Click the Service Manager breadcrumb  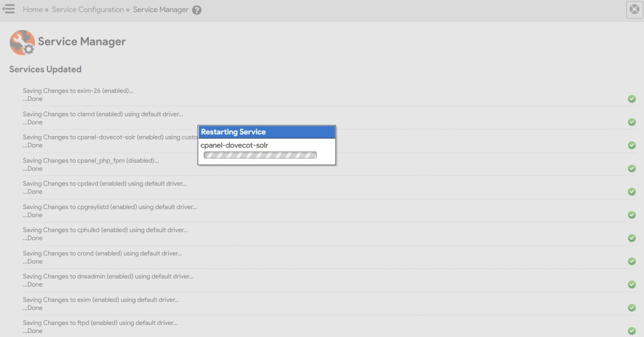pyautogui.click(x=160, y=10)
